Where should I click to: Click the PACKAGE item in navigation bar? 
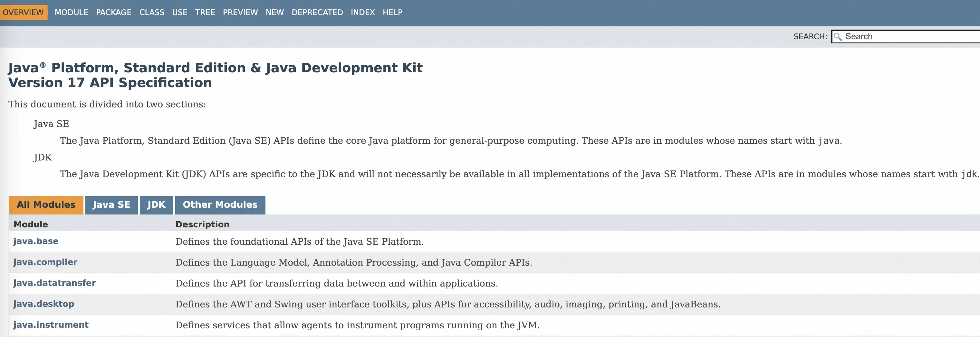(113, 13)
